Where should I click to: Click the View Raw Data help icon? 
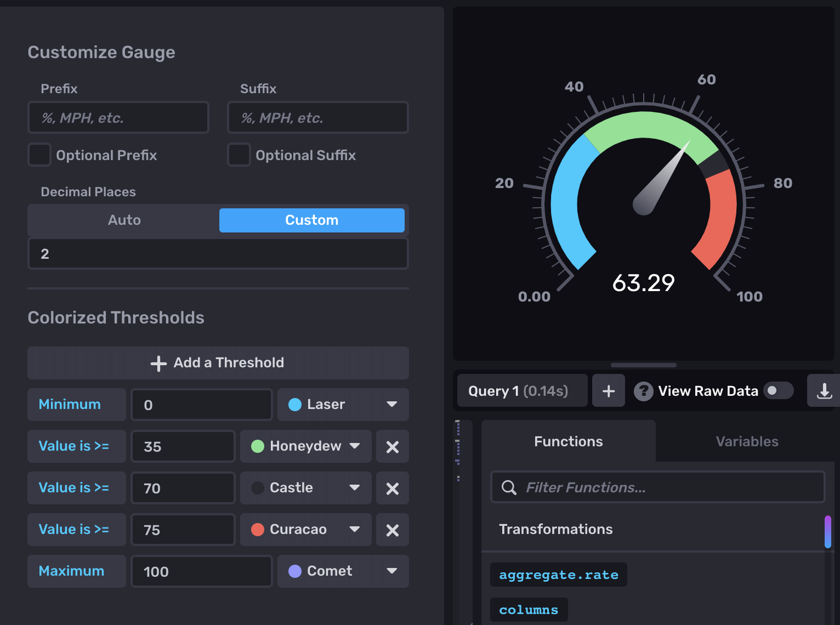pos(643,391)
